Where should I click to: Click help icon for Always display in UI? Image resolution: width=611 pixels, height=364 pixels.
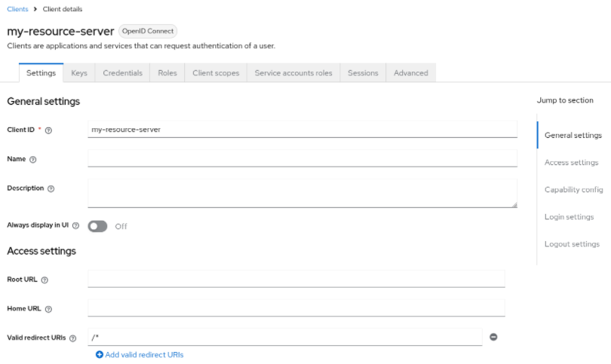(75, 226)
